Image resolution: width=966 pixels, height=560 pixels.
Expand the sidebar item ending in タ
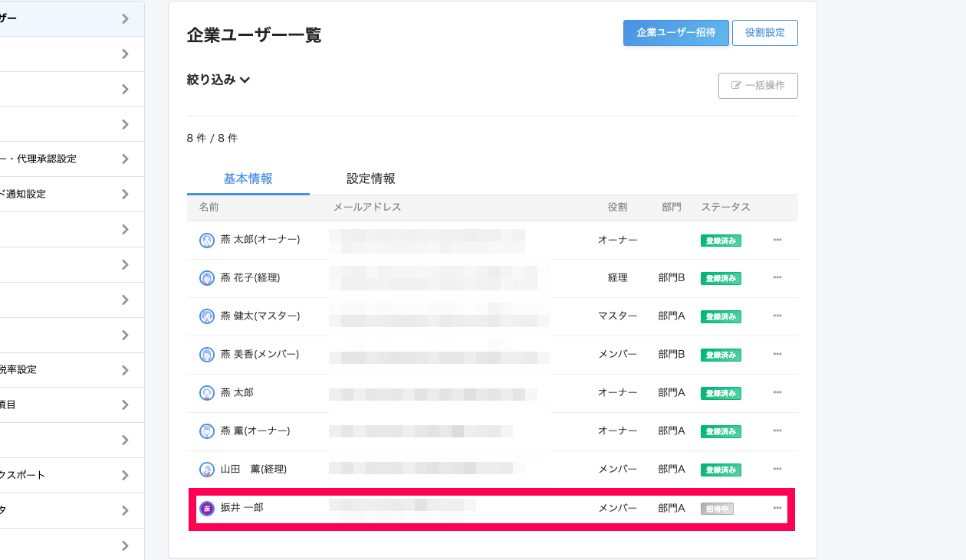pos(125,511)
